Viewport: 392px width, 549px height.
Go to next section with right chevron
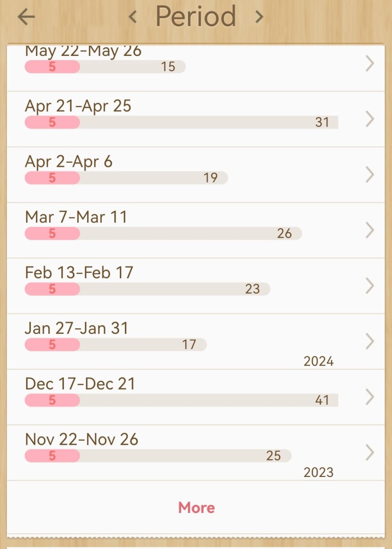click(259, 17)
